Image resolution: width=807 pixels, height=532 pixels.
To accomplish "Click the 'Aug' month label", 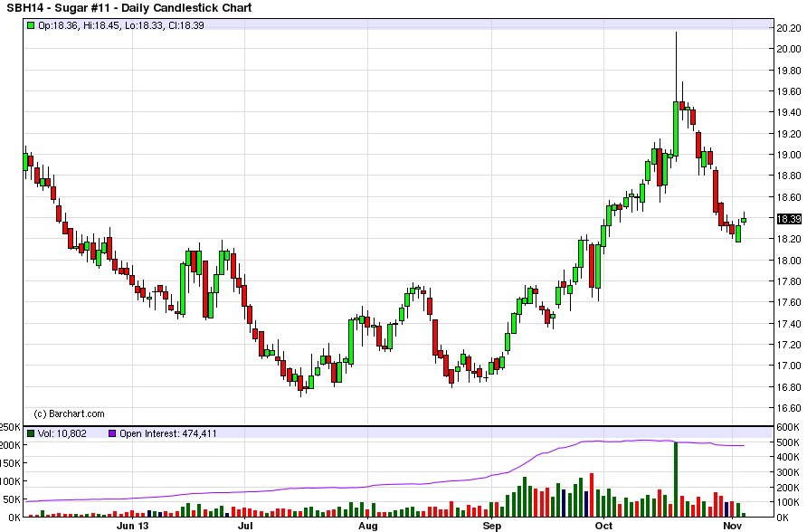I will pyautogui.click(x=367, y=526).
